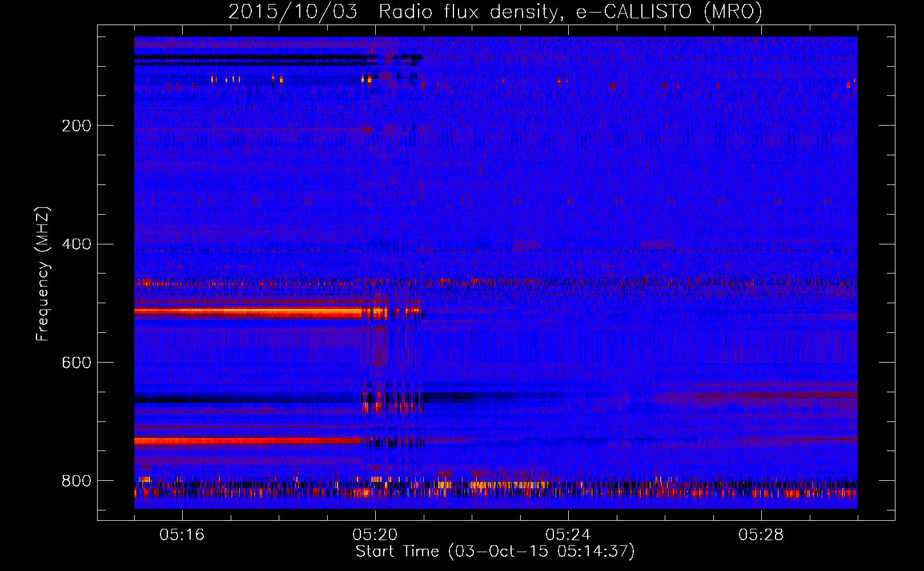
Task: Click the 05:16 time tick label
Action: 182,535
